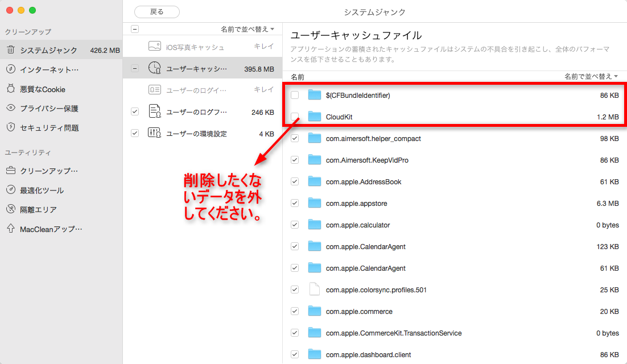Image resolution: width=627 pixels, height=364 pixels.
Task: Open middle panel sort-by-name dropdown
Action: [247, 29]
